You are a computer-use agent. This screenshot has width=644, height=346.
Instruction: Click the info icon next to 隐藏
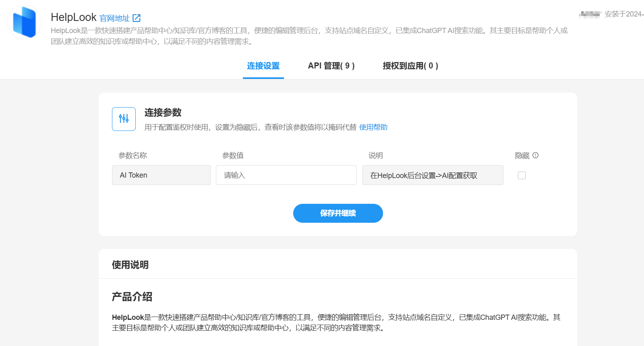coord(535,155)
